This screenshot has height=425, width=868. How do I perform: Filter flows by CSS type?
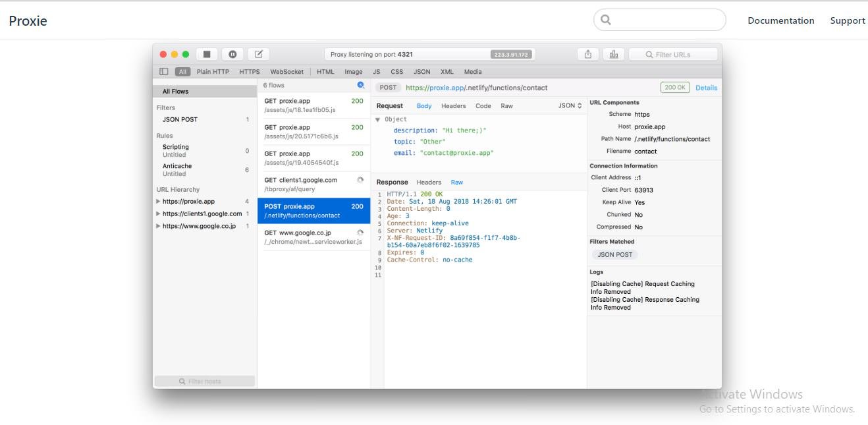397,72
